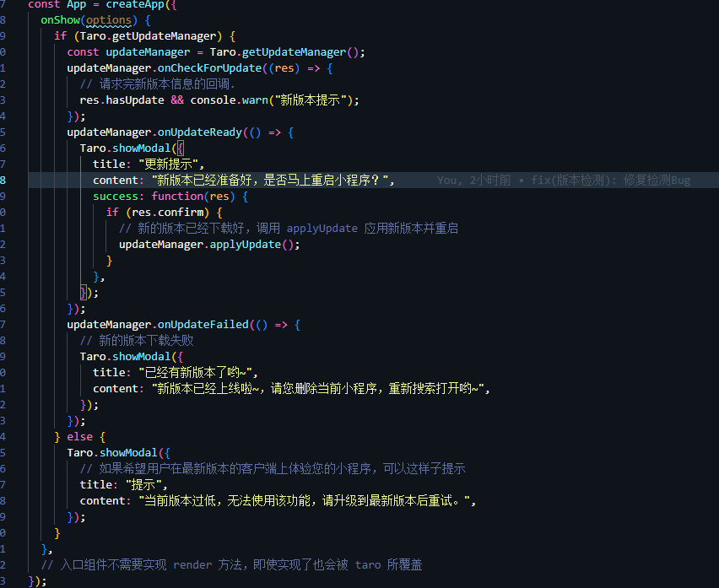Click 'success' property key
The width and height of the screenshot is (719, 588).
(116, 197)
